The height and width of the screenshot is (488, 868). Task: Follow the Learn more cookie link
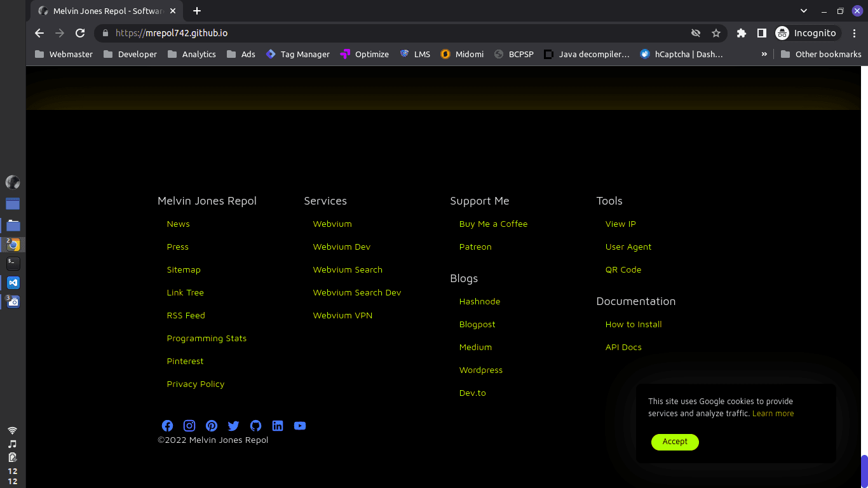773,414
